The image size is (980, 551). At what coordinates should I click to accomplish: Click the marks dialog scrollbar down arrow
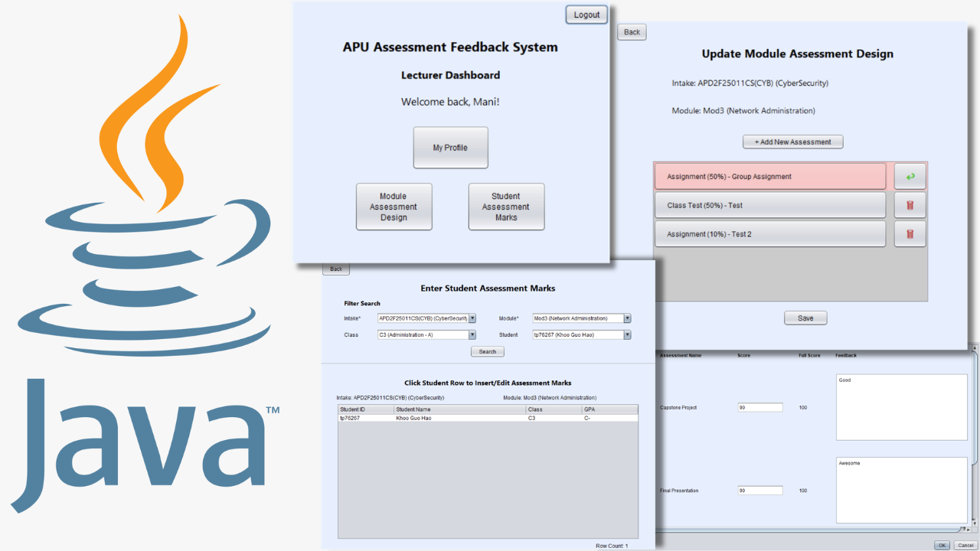tap(975, 522)
